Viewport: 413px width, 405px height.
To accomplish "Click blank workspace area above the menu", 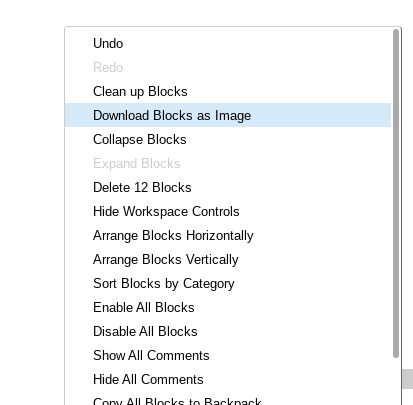I will (x=207, y=13).
